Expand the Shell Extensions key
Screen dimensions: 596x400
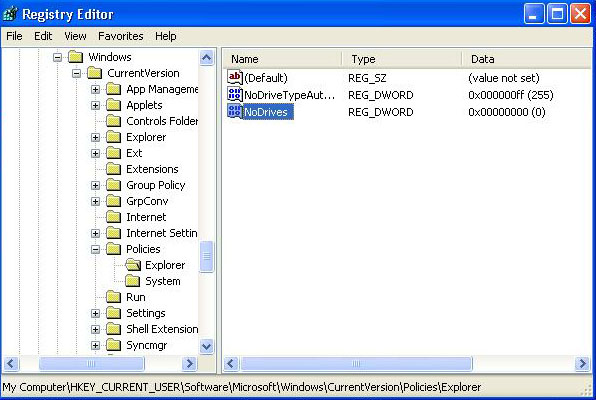point(95,329)
